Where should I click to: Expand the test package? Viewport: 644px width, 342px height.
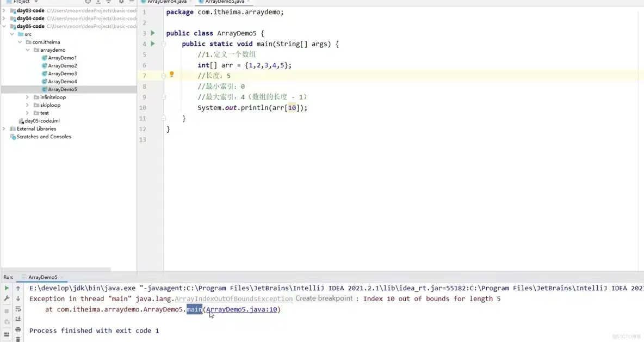point(28,113)
